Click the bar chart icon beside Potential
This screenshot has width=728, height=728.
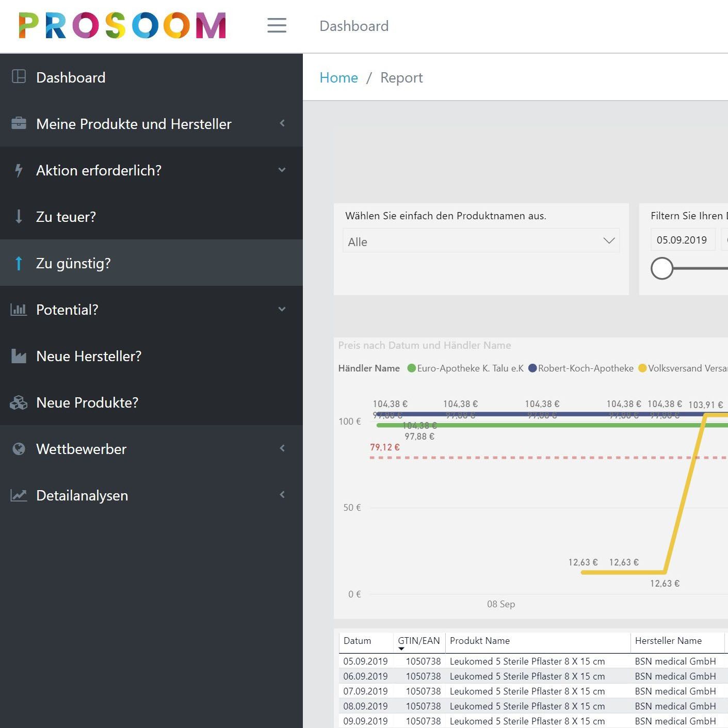pos(19,310)
